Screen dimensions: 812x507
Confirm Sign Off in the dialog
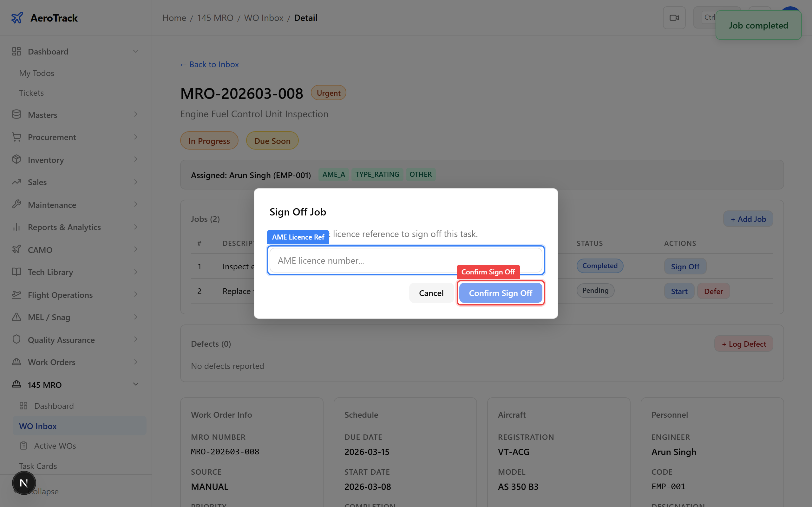[500, 293]
